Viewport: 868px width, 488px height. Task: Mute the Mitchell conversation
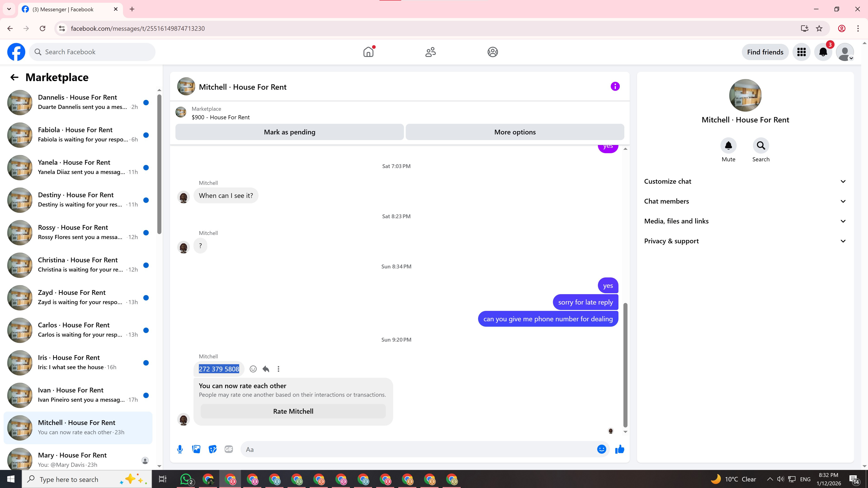(728, 146)
